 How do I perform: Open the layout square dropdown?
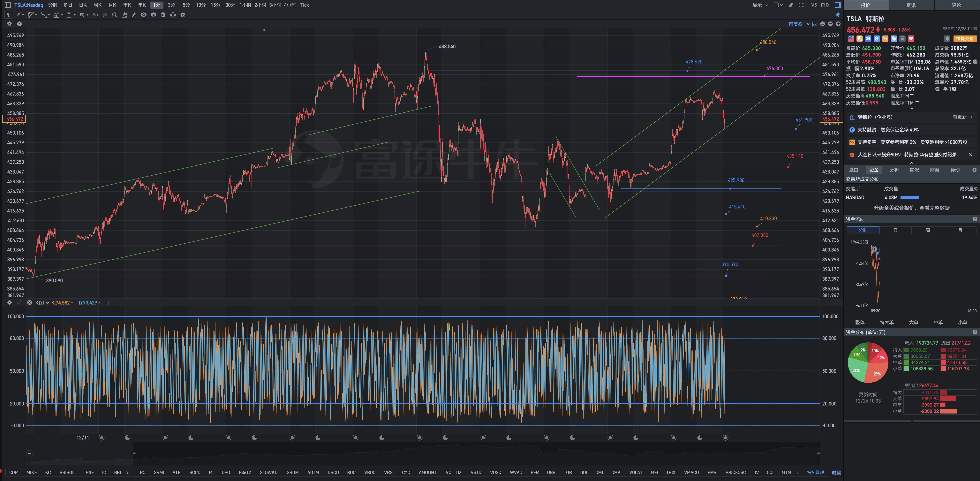778,5
